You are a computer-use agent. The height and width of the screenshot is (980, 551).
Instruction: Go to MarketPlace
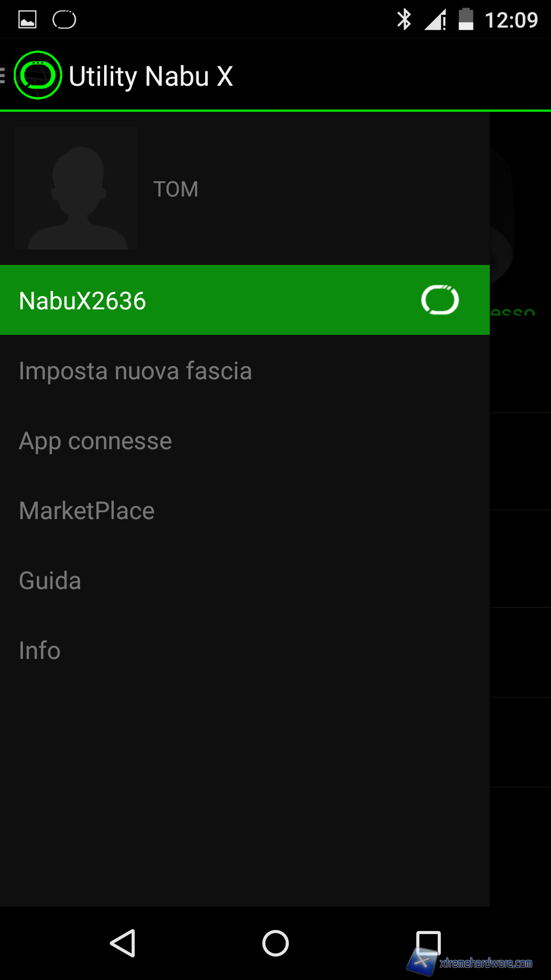tap(87, 511)
